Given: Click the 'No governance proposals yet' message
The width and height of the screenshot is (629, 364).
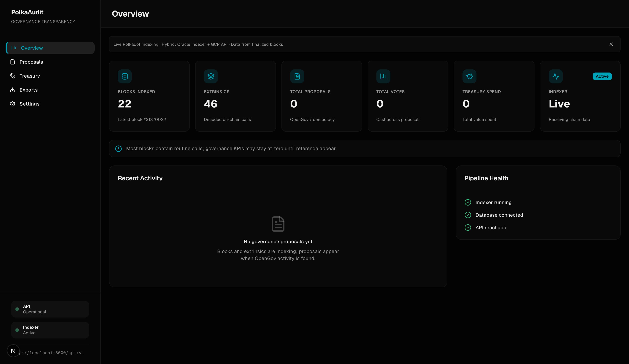Looking at the screenshot, I should click(278, 242).
